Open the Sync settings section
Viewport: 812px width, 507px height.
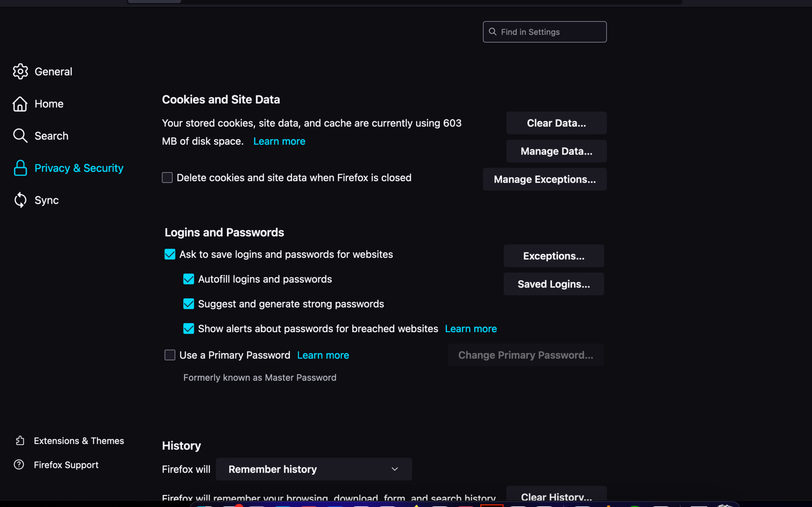[46, 200]
